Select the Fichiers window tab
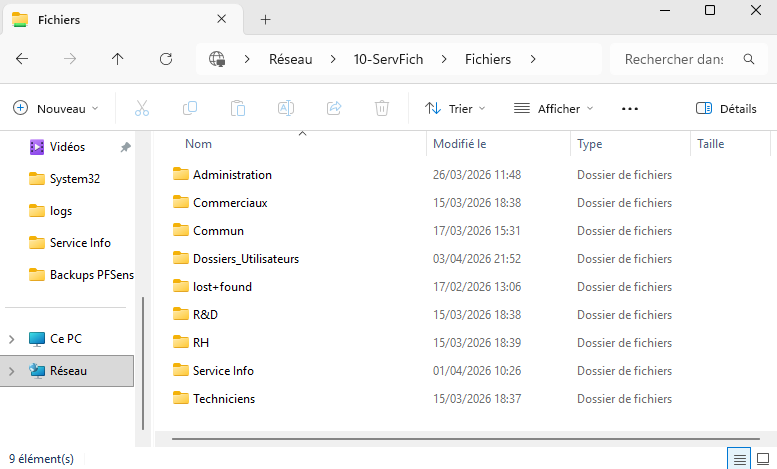 123,19
